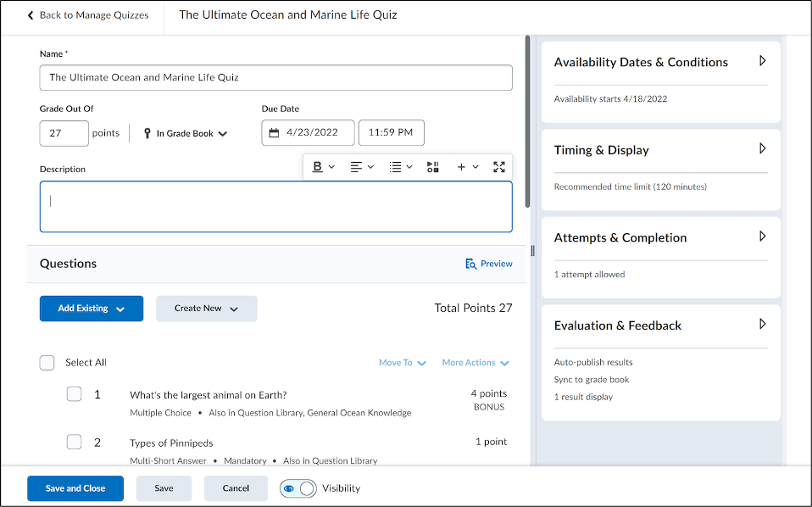
Task: Open the More Actions menu
Action: (x=476, y=363)
